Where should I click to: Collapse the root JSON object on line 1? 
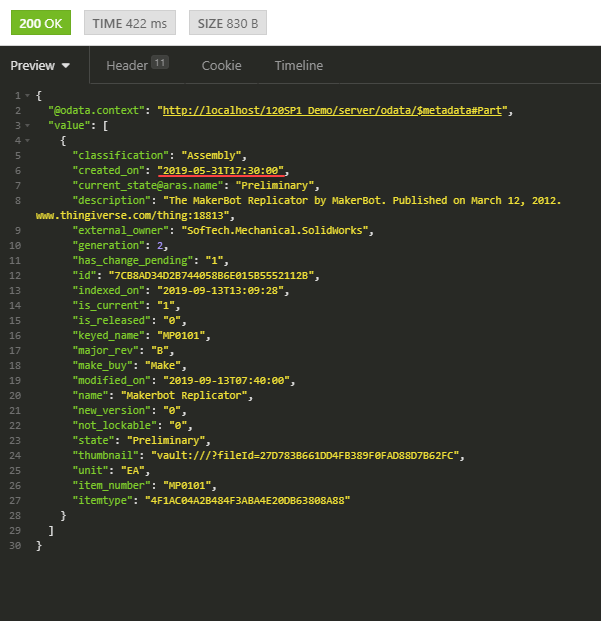point(27,96)
